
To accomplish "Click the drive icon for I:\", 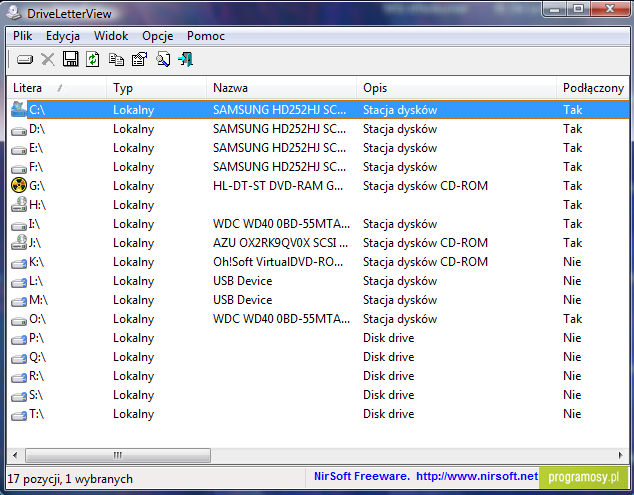I will point(19,226).
